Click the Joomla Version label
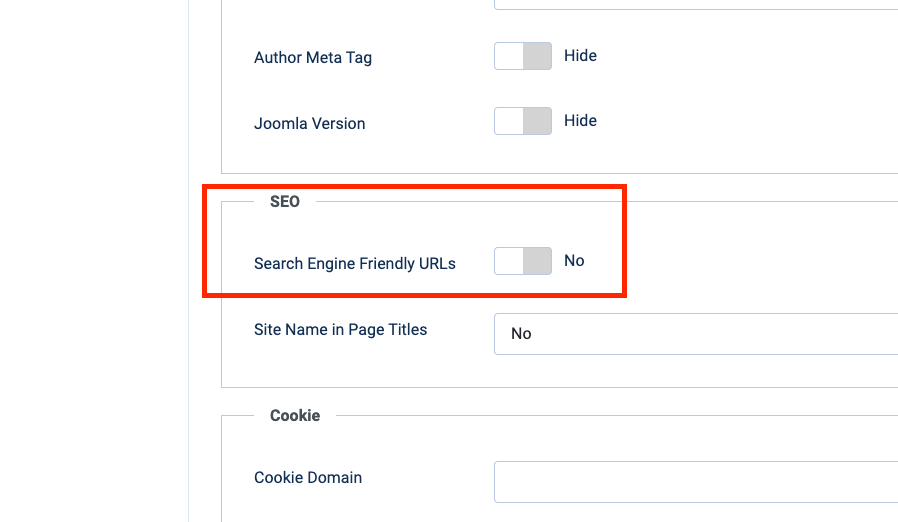Screen dimensions: 898x522 310,124
